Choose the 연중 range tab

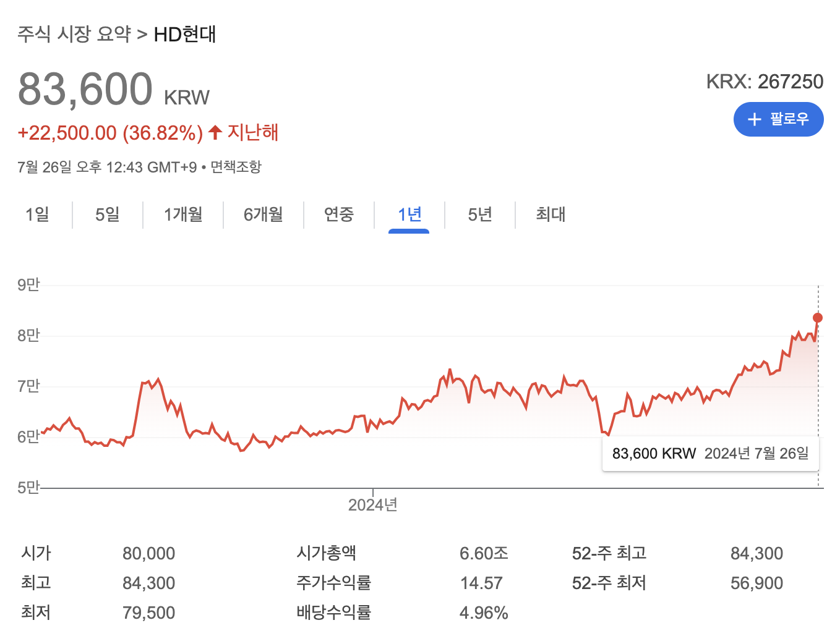(339, 214)
